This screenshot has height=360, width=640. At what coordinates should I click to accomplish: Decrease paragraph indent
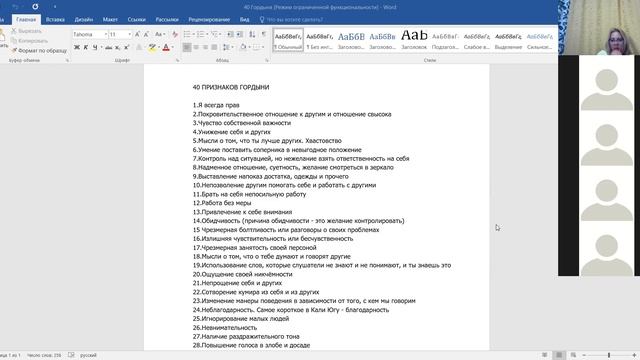(230, 34)
